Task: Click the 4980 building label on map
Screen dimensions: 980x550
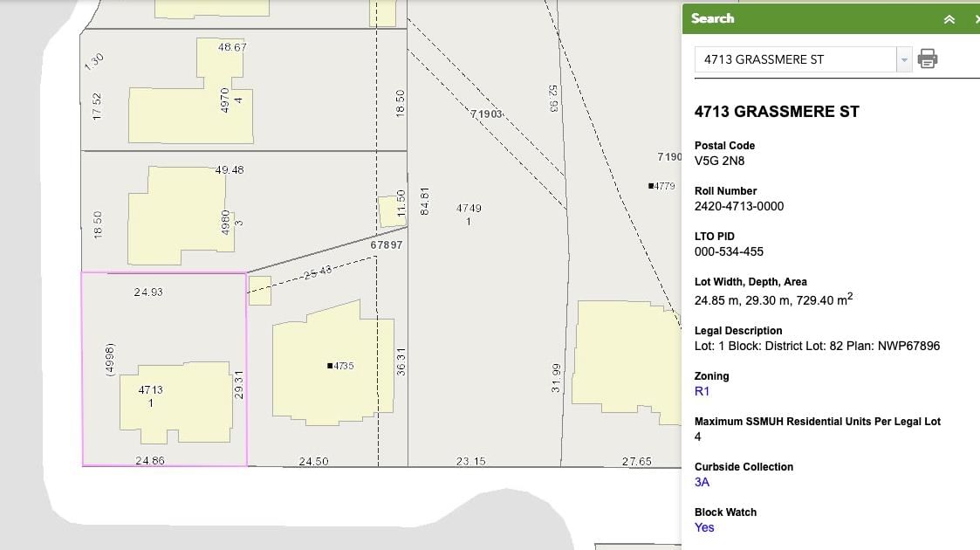Action: pyautogui.click(x=226, y=223)
